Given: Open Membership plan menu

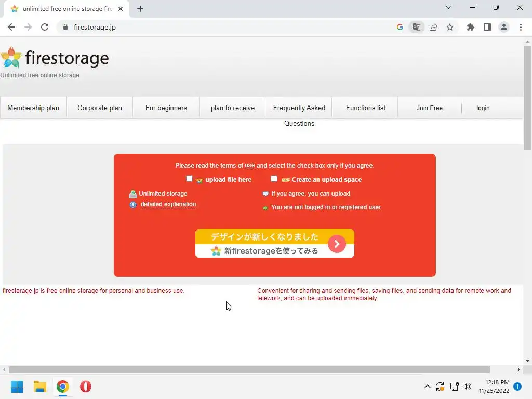Looking at the screenshot, I should pos(33,108).
